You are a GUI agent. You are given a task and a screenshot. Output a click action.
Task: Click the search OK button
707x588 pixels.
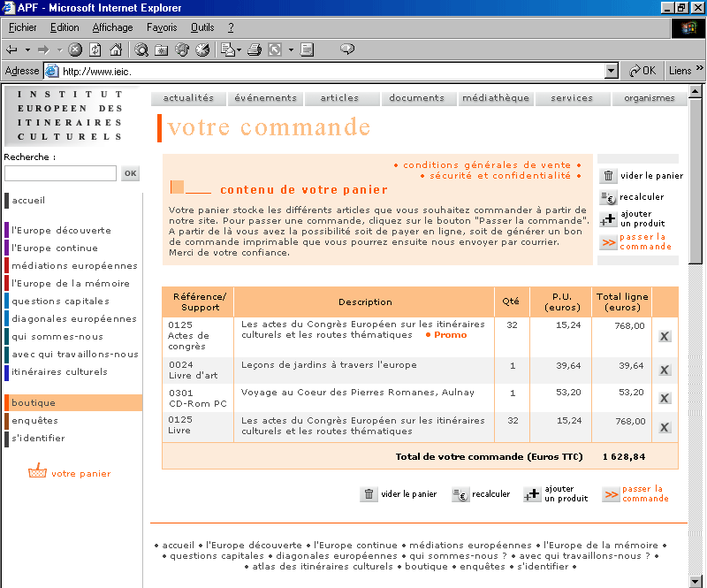[130, 173]
